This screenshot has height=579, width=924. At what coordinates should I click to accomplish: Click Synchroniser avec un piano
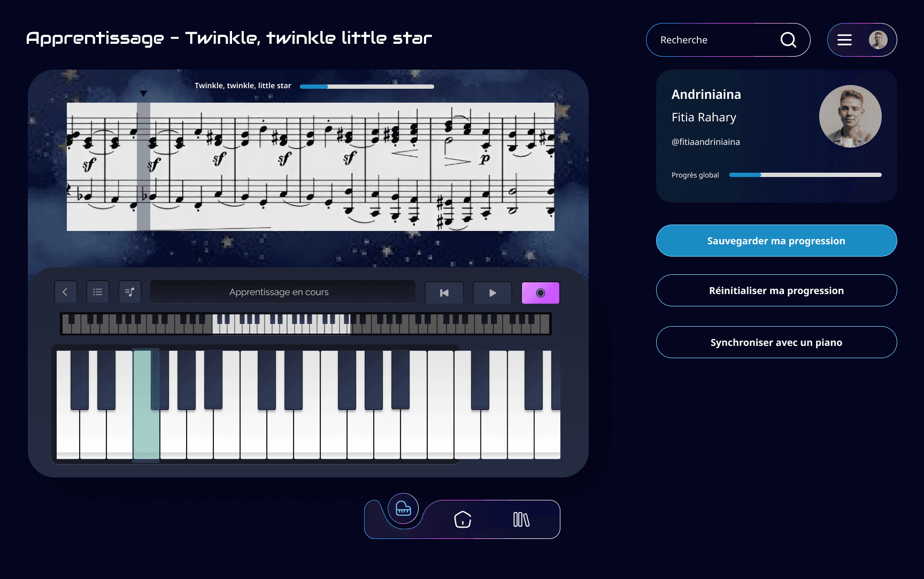click(776, 342)
